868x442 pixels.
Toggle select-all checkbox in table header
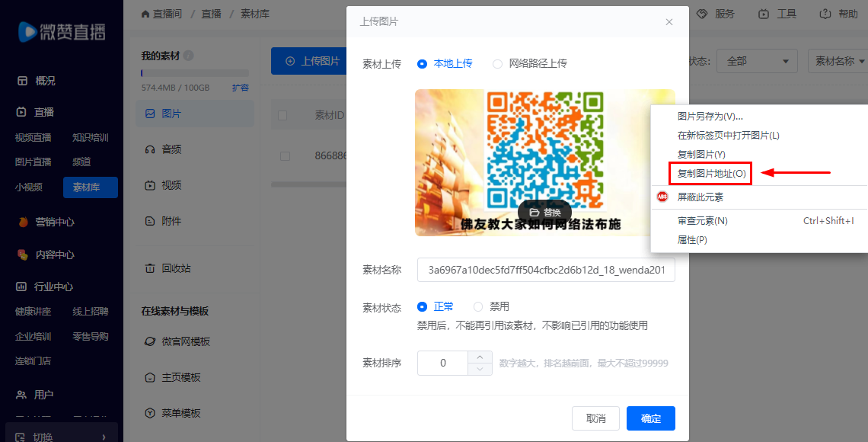[x=283, y=115]
